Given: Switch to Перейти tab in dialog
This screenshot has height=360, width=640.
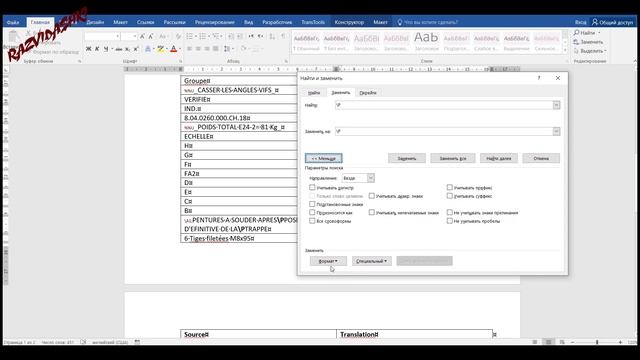Looking at the screenshot, I should [x=368, y=93].
